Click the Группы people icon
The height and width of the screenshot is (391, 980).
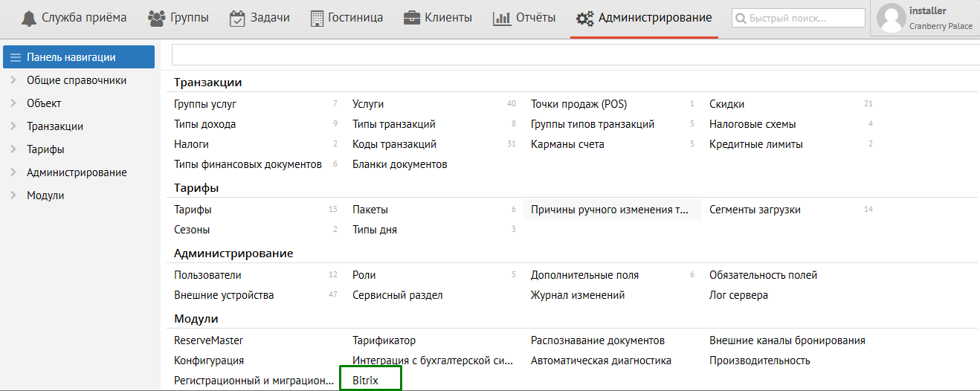(x=156, y=19)
